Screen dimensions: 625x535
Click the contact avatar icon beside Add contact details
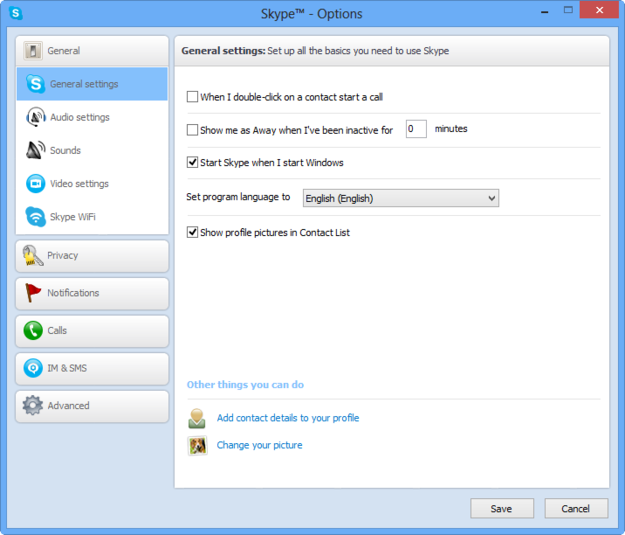click(197, 418)
